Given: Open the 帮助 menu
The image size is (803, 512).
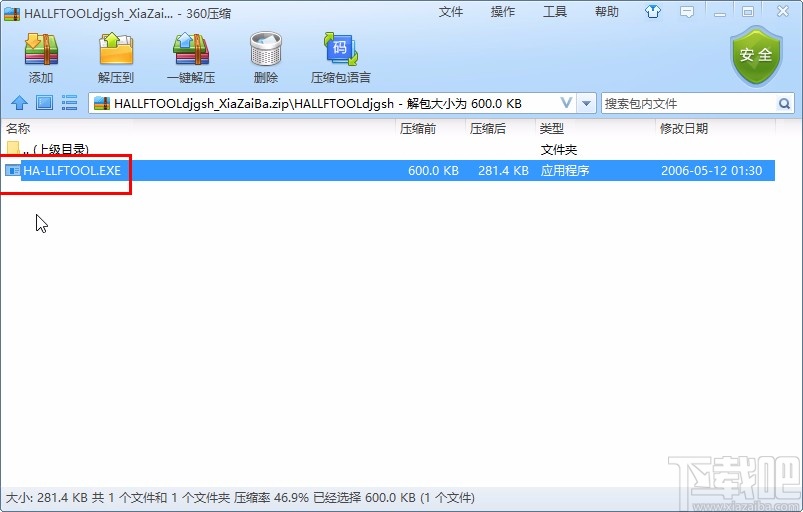Looking at the screenshot, I should pyautogui.click(x=607, y=12).
